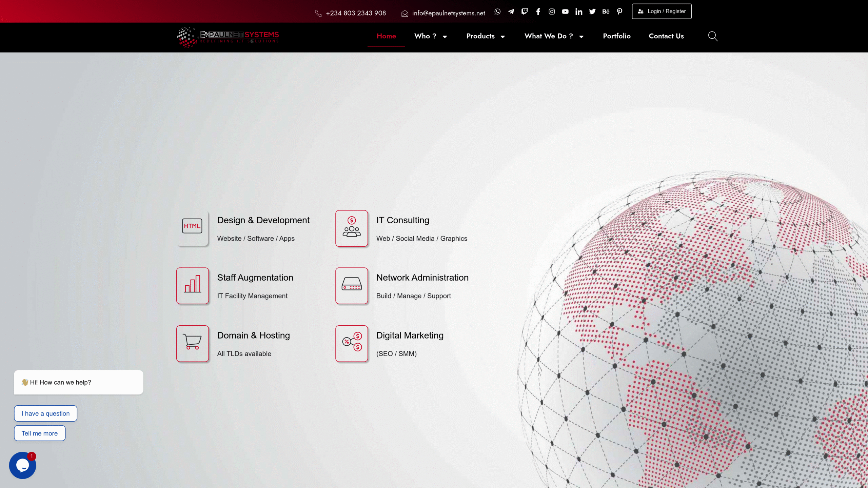Click the Login / Register button
Image resolution: width=868 pixels, height=488 pixels.
(x=662, y=12)
